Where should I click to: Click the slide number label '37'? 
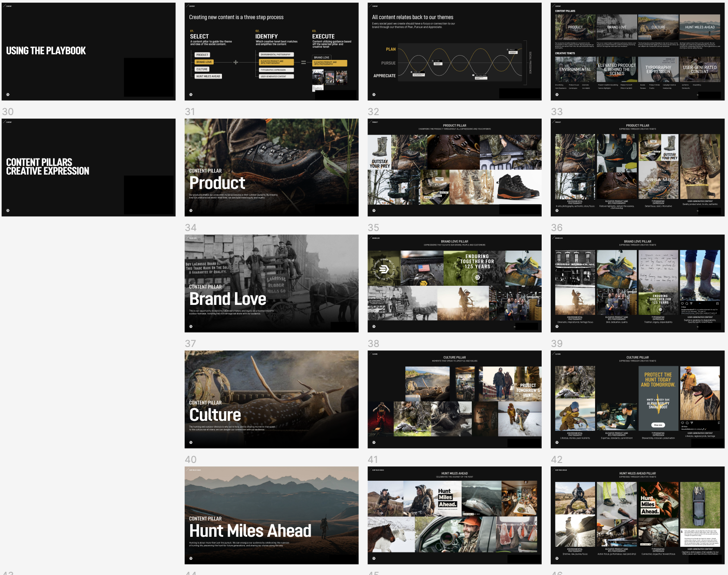pyautogui.click(x=191, y=344)
